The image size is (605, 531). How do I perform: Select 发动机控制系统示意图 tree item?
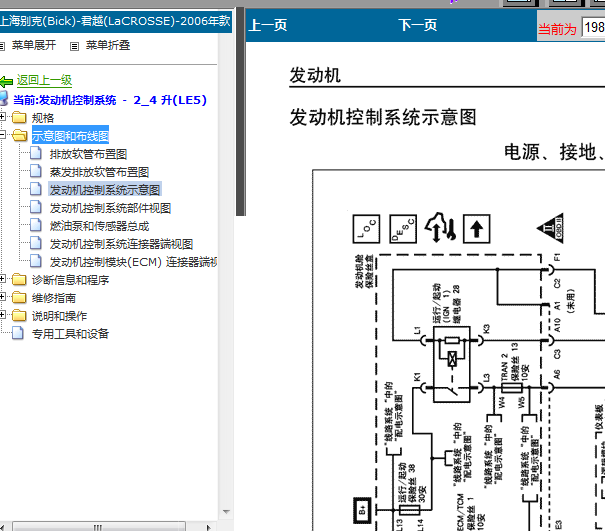tap(105, 190)
